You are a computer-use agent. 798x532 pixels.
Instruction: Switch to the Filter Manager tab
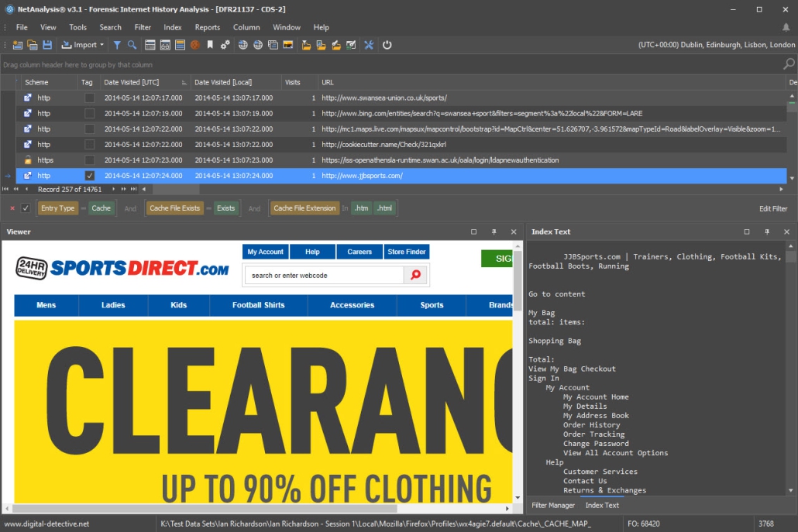(x=552, y=505)
